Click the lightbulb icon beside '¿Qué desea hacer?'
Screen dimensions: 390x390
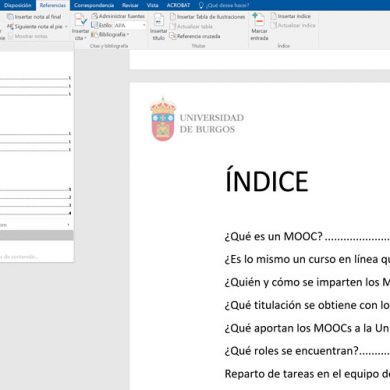(x=201, y=5)
